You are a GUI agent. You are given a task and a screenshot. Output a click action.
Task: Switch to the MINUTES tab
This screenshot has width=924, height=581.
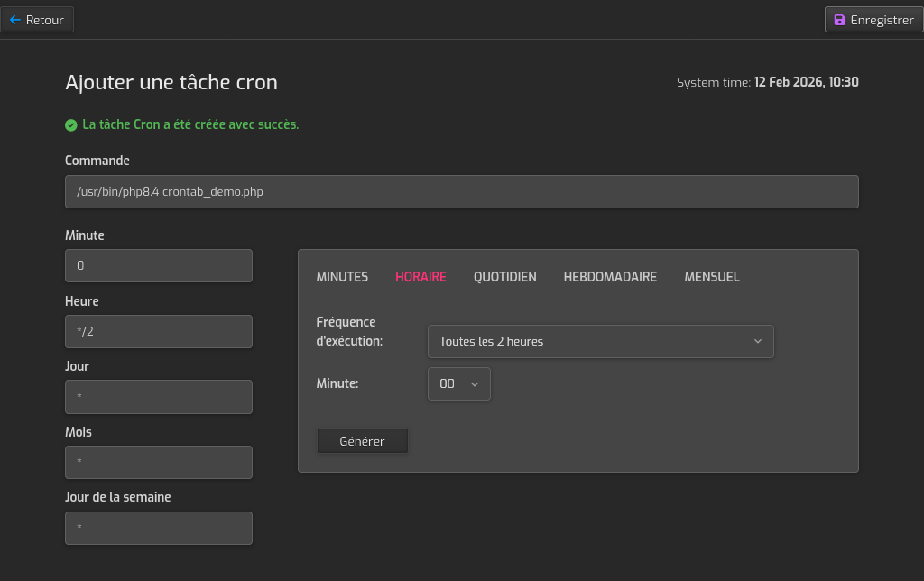342,277
